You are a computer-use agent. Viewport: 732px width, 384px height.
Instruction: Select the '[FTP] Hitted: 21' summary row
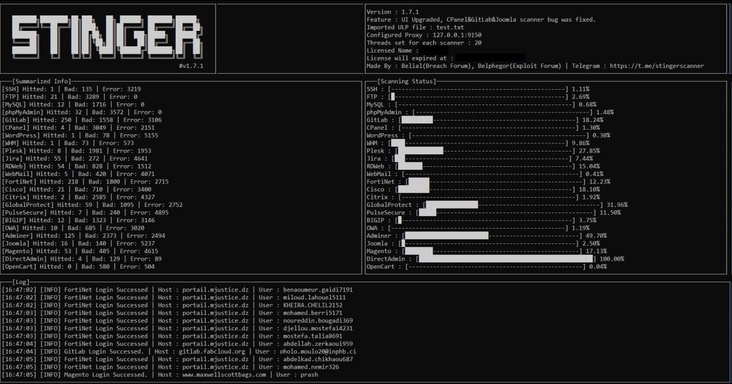click(x=70, y=97)
